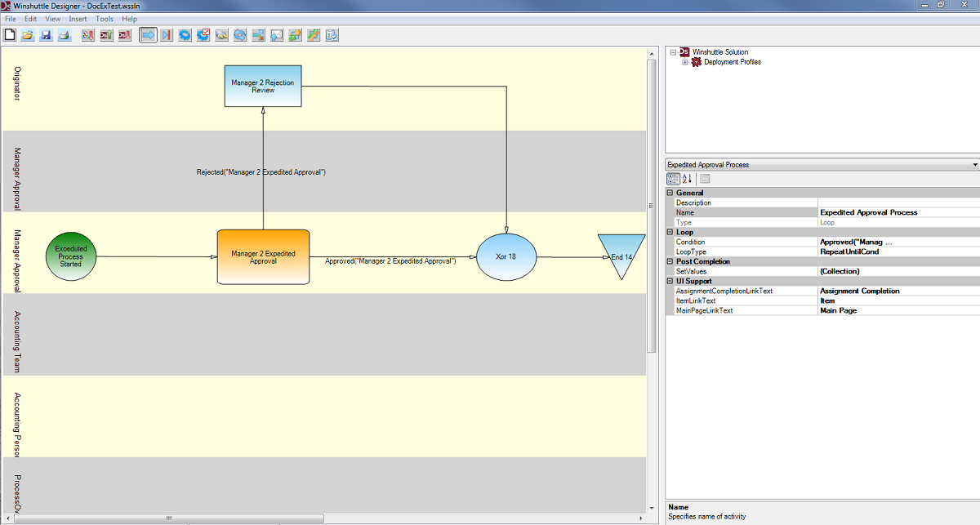
Task: Click the chain link toolbar icon
Action: click(221, 35)
